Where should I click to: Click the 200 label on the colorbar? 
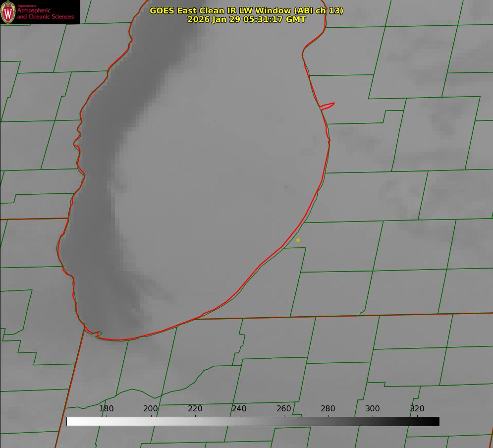point(151,408)
